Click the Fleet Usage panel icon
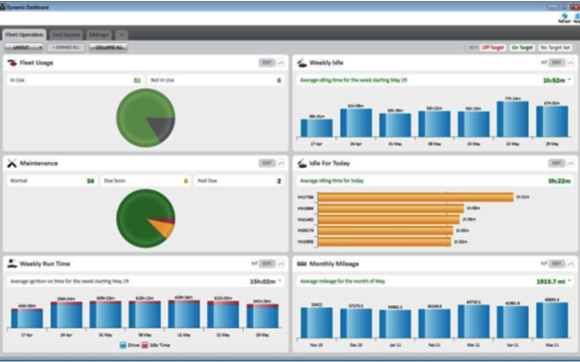Screen dimensions: 580x362 [12, 63]
